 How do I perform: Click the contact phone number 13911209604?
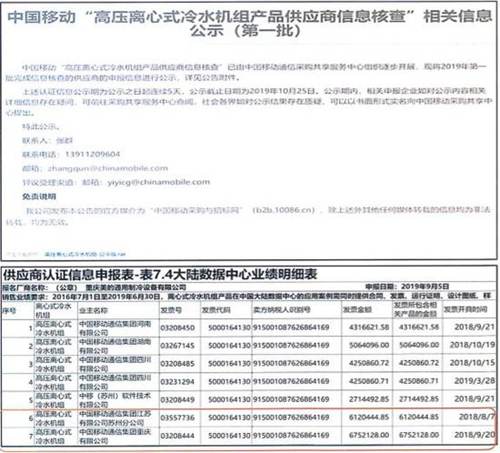point(92,154)
